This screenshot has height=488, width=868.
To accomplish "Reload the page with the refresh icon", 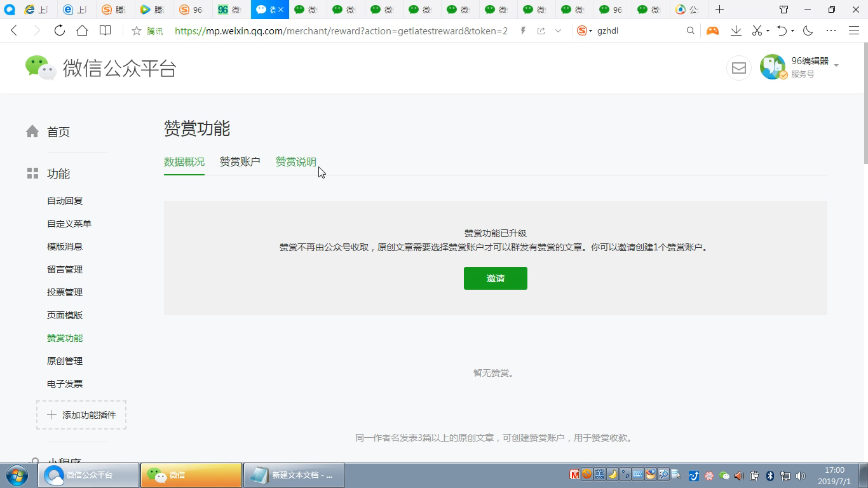I will [59, 30].
